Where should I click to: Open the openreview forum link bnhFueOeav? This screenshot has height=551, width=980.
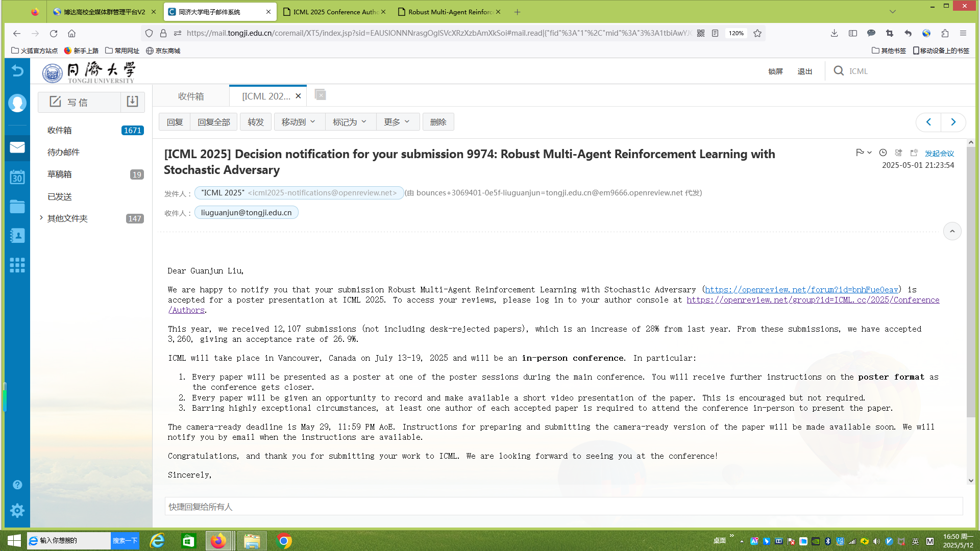click(x=801, y=289)
